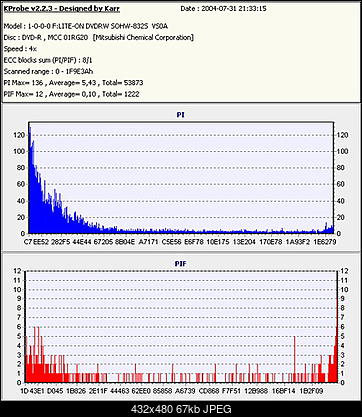Select the Model line with LITE-ON DVDRW SOHW-832S
The image size is (362, 417).
coord(87,26)
